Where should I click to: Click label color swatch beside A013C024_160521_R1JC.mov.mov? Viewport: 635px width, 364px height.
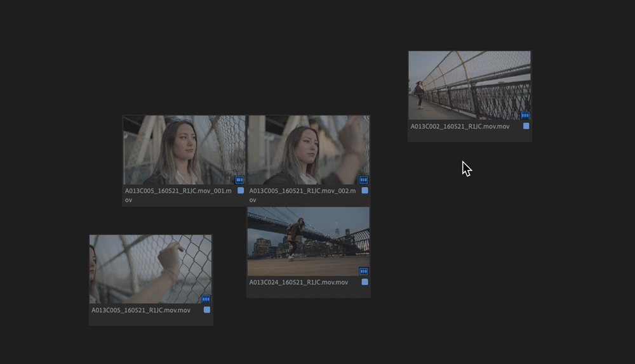tap(365, 282)
